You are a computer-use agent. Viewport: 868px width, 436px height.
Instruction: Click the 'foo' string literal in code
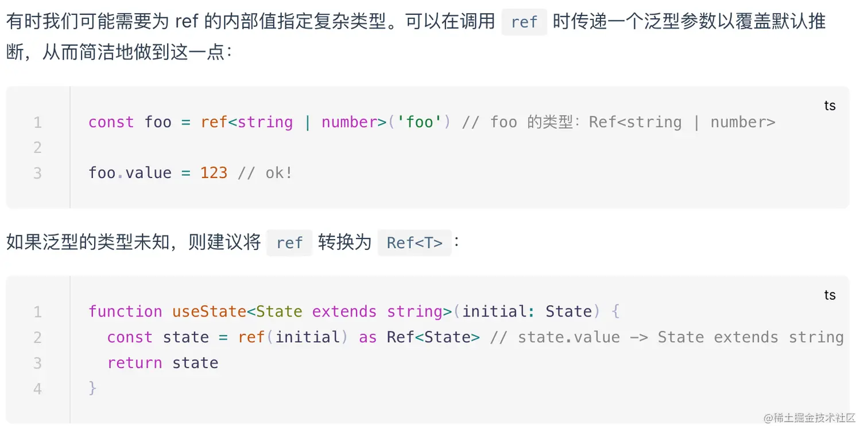click(x=420, y=122)
